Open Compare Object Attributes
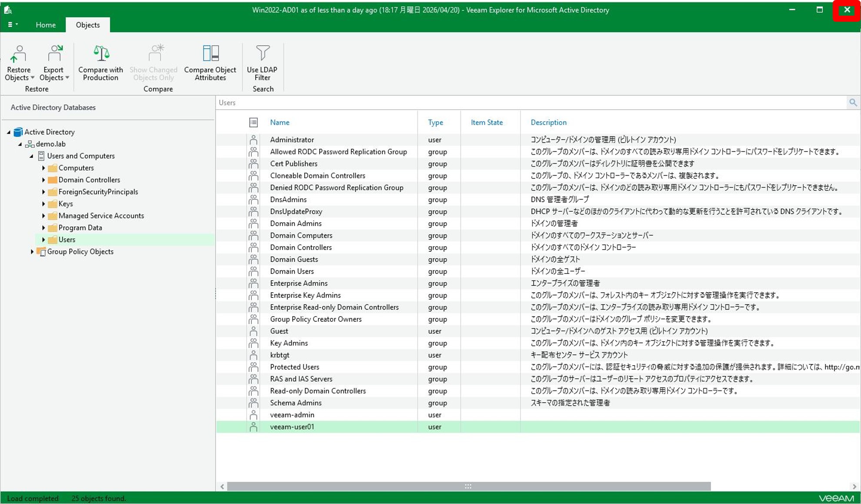This screenshot has width=861, height=504. (x=210, y=63)
